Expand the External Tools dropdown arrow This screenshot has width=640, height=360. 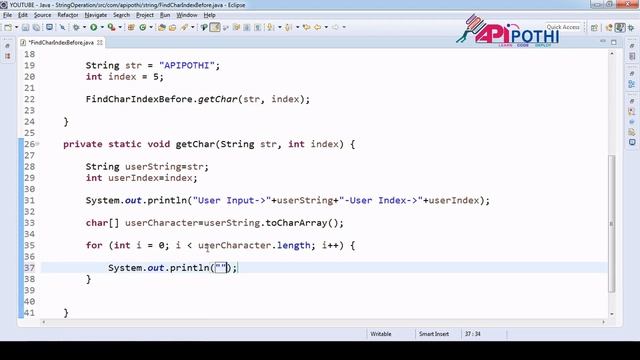[x=120, y=27]
